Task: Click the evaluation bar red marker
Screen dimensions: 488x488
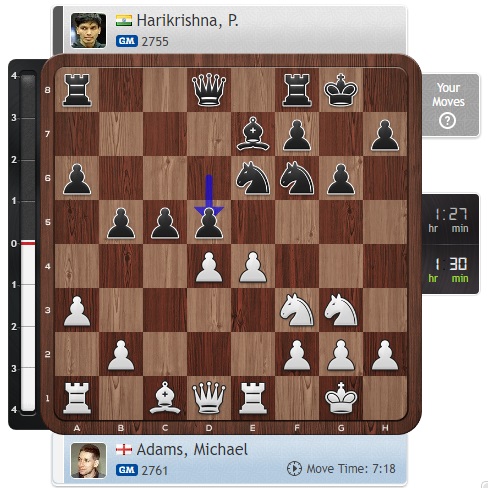Action: pos(28,243)
